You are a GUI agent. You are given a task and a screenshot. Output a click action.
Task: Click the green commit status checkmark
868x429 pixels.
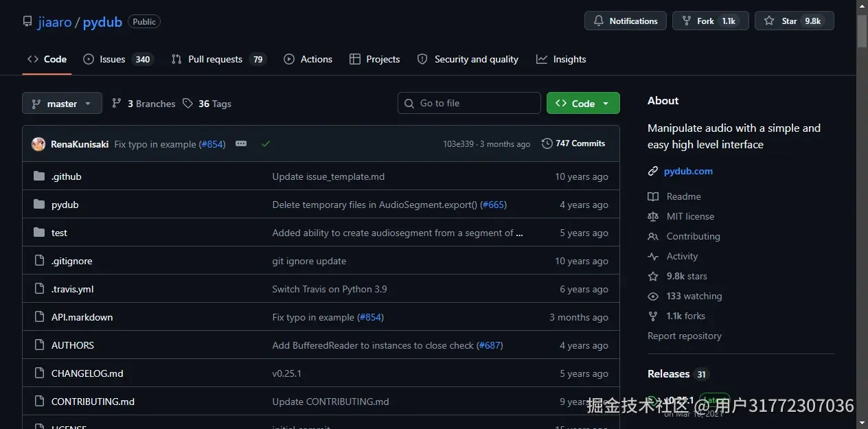pyautogui.click(x=266, y=143)
